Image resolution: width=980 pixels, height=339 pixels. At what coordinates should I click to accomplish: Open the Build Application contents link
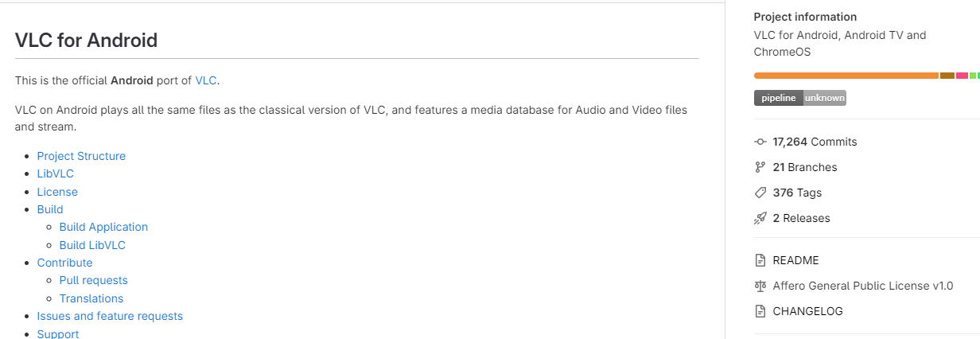tap(103, 227)
